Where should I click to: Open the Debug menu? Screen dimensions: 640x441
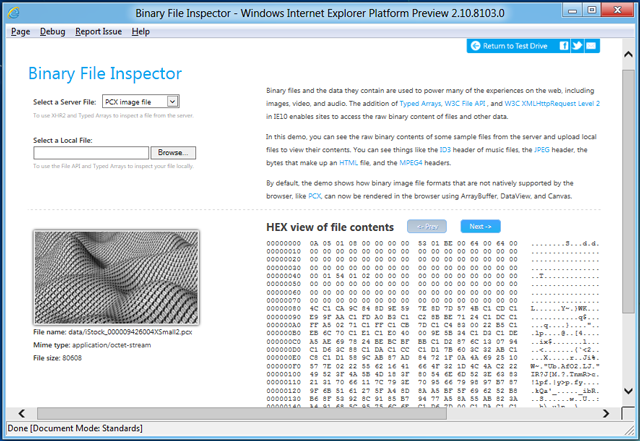[52, 31]
